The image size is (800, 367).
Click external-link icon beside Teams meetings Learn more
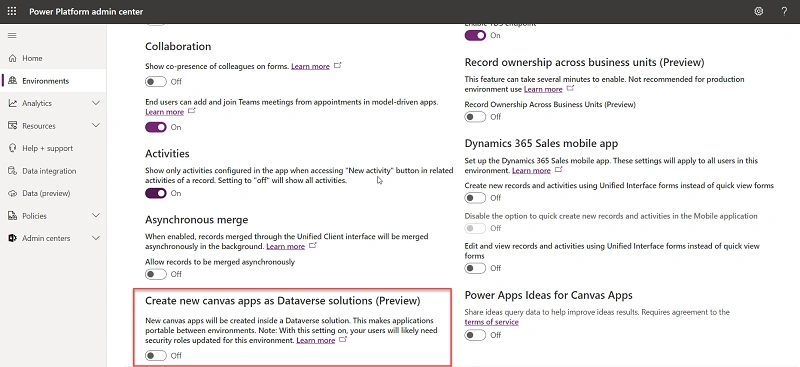pyautogui.click(x=192, y=111)
